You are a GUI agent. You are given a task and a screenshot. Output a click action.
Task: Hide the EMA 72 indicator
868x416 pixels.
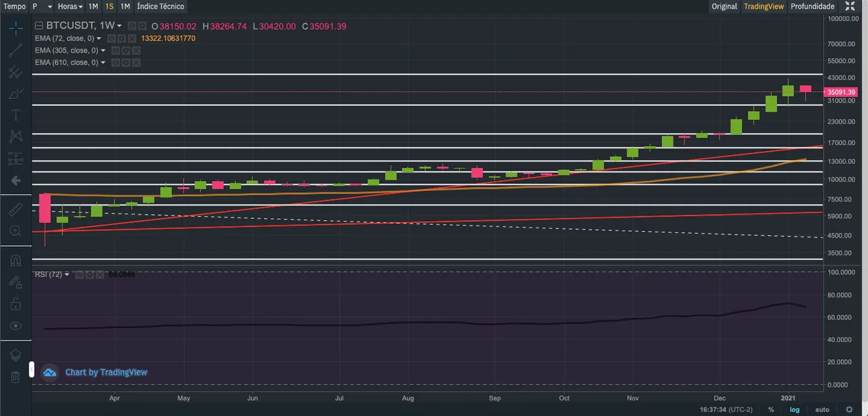point(111,39)
